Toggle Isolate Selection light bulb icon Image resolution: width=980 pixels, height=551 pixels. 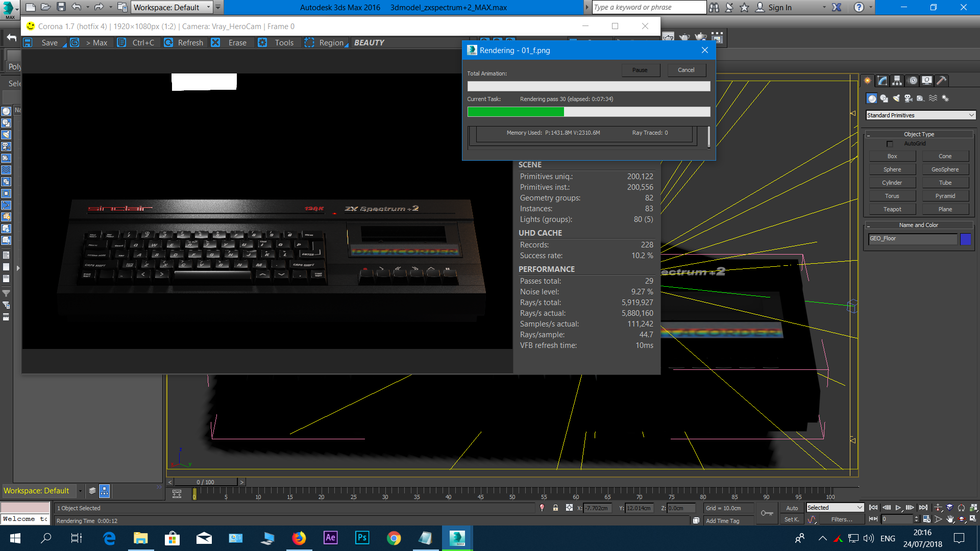click(542, 508)
